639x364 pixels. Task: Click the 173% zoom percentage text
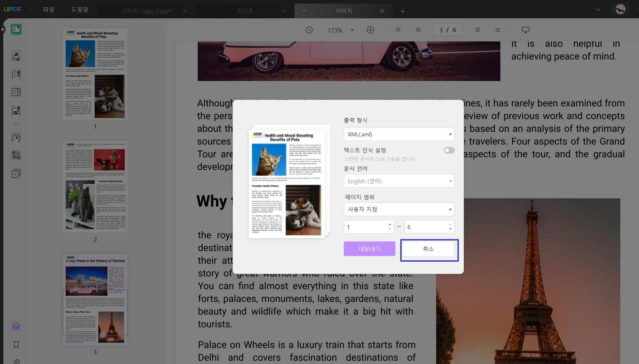click(335, 30)
